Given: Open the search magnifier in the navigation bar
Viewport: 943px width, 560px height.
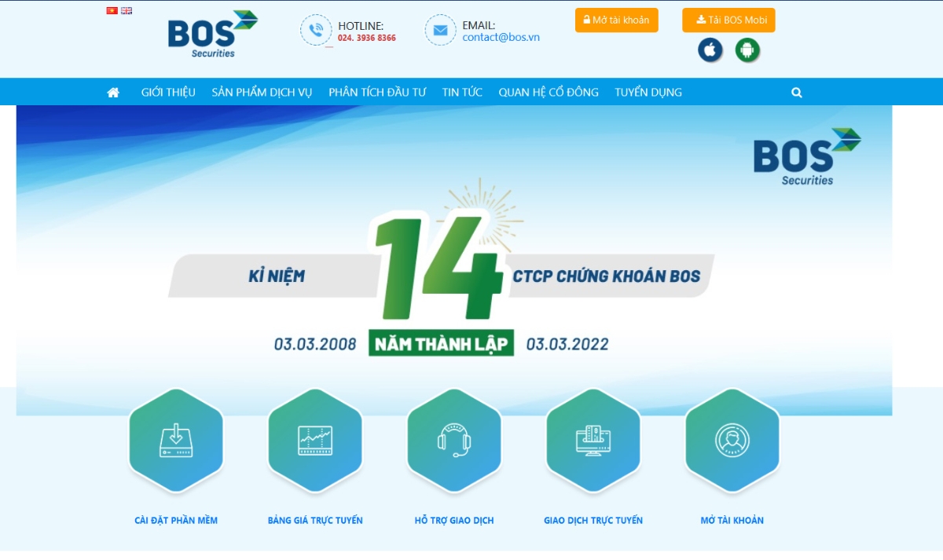Looking at the screenshot, I should coord(797,92).
